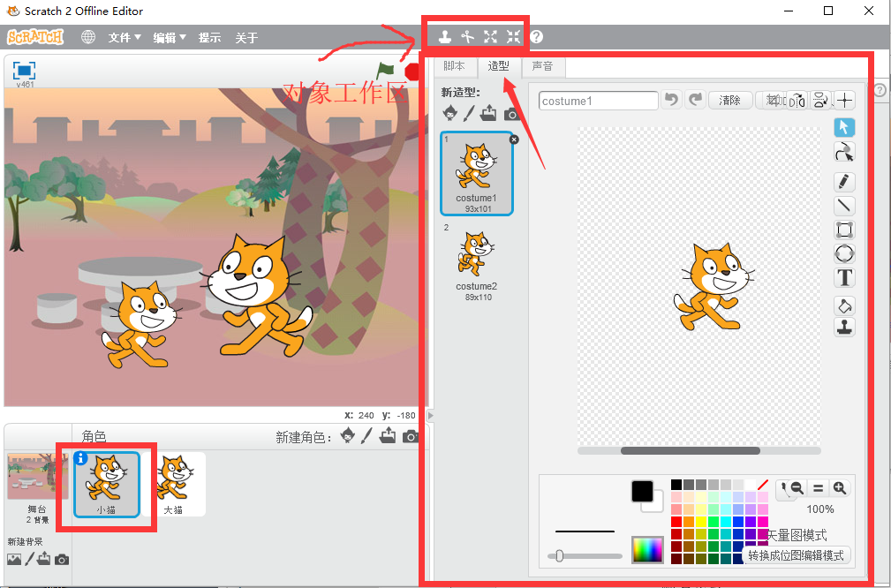
Task: Open info for the 小猫 sprite
Action: tap(80, 458)
